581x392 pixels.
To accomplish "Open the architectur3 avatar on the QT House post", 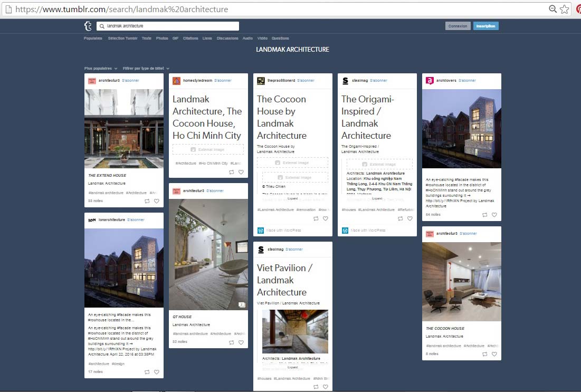I will [176, 191].
